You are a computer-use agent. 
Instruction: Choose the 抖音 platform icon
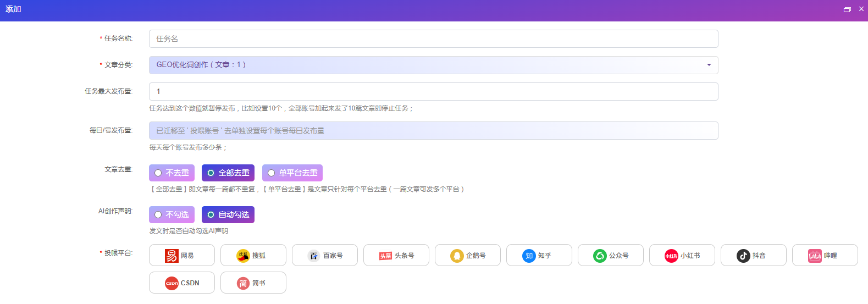tap(743, 256)
